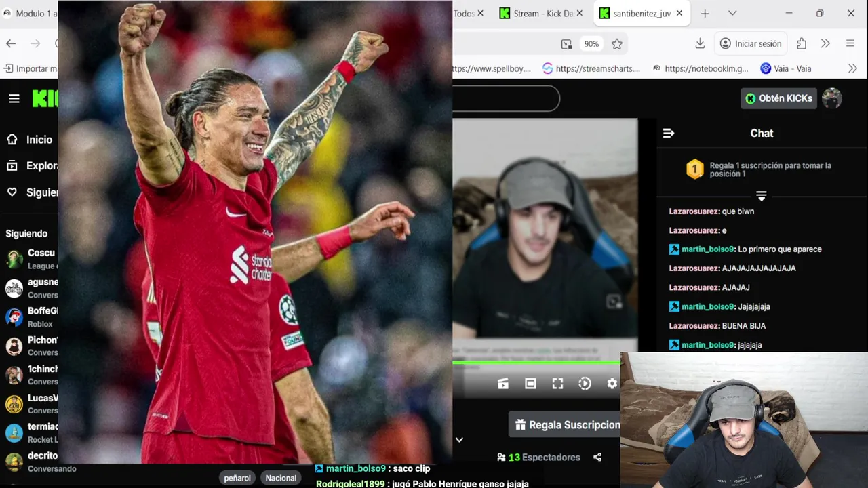Open the player settings gear

coord(612,384)
